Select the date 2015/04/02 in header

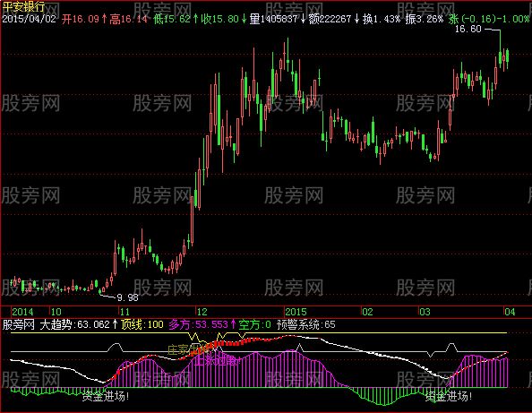click(x=29, y=19)
